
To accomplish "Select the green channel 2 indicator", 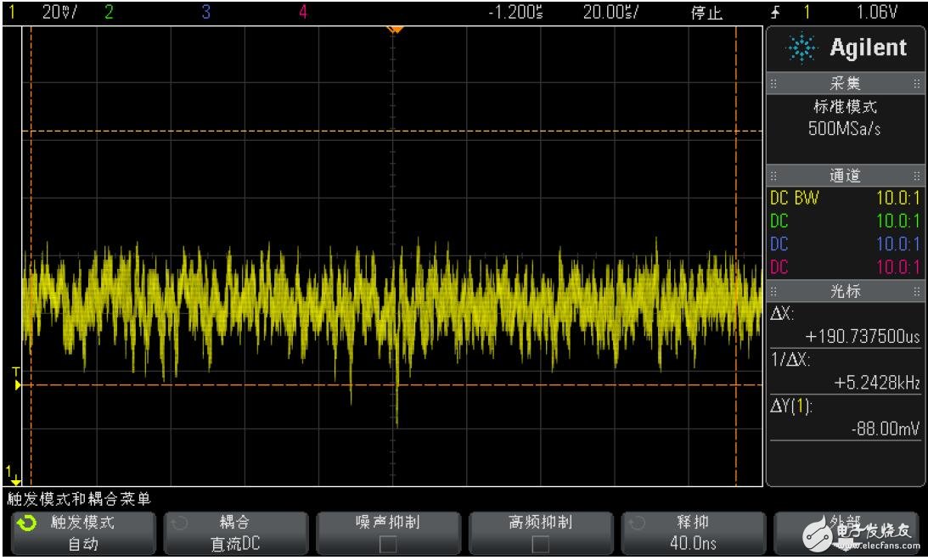I will point(108,13).
